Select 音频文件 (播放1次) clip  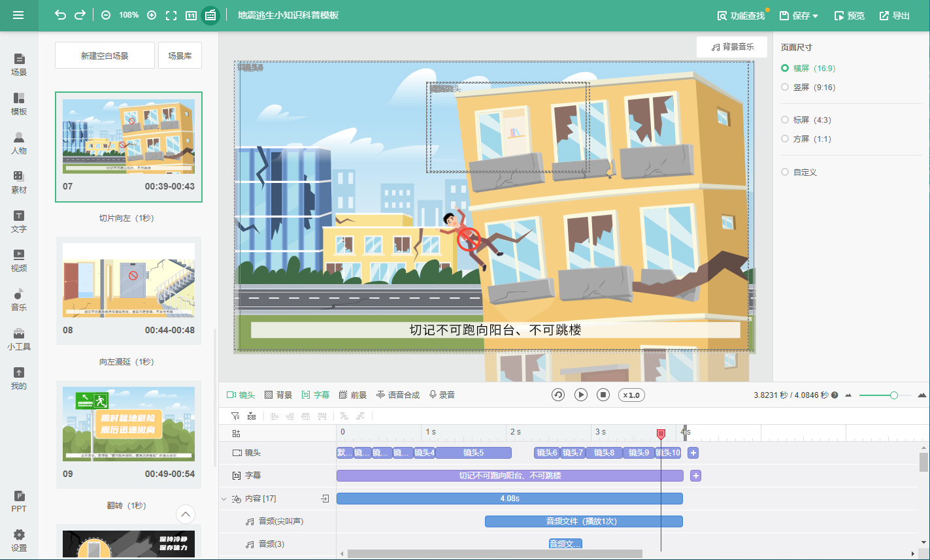coord(584,521)
